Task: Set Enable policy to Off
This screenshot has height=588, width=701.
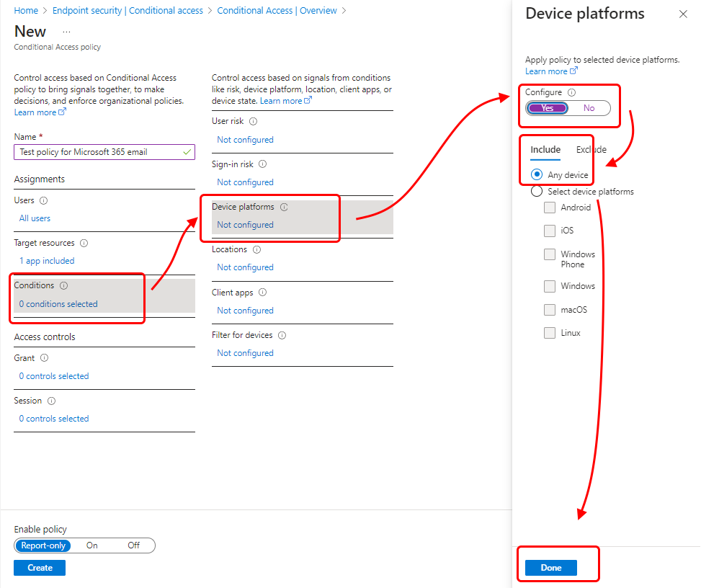Action: pos(133,545)
